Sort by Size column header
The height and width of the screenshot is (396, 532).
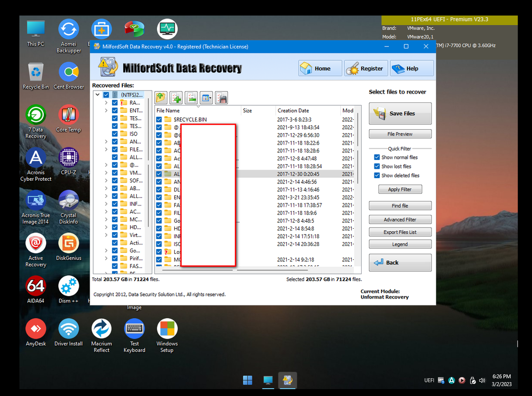tap(258, 110)
